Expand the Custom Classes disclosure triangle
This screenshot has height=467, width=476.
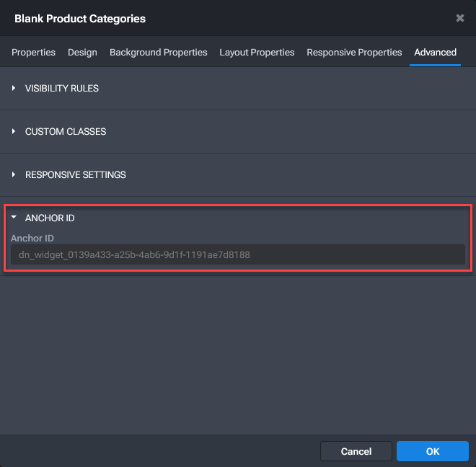point(14,131)
